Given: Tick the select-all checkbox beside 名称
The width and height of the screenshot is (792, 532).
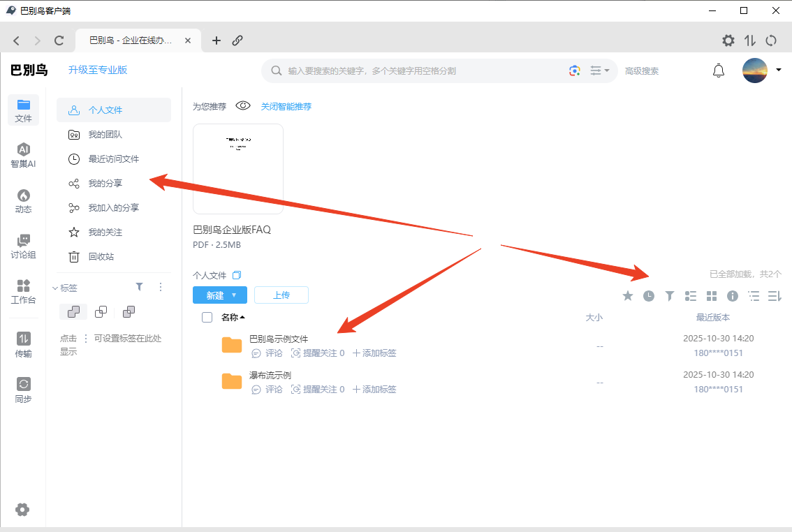Looking at the screenshot, I should (207, 318).
